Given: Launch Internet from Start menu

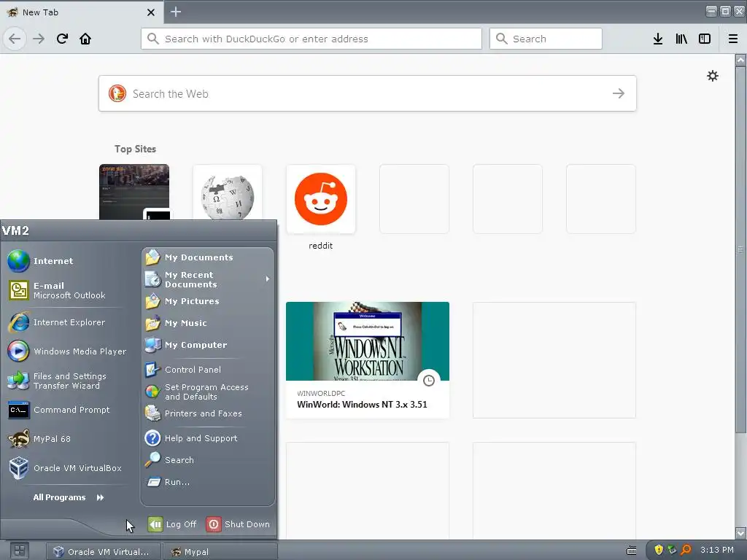Looking at the screenshot, I should click(68, 261).
